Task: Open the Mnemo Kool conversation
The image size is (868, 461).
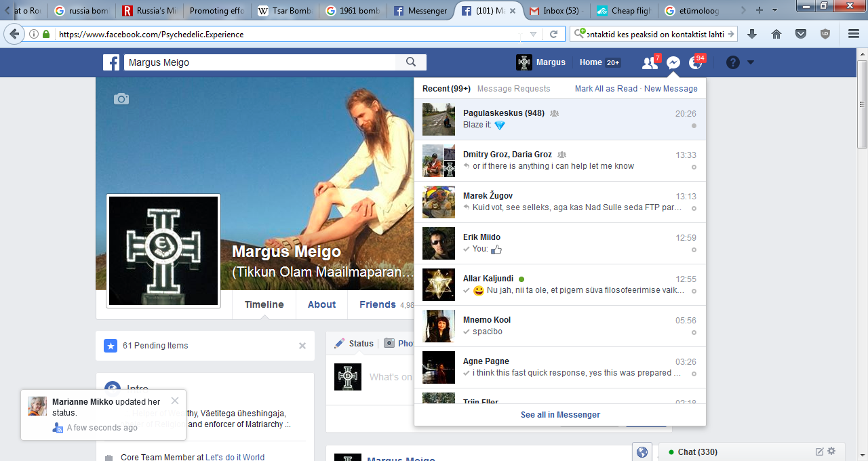Action: click(559, 326)
